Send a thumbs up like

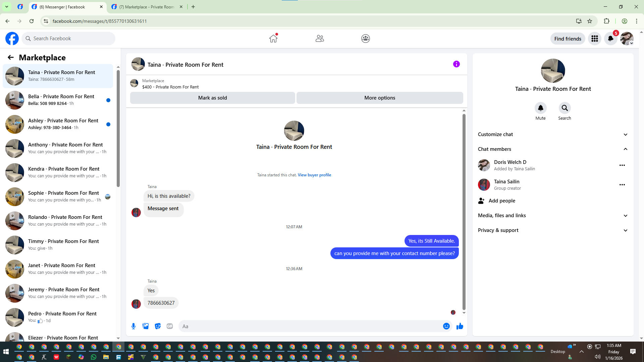[460, 326]
